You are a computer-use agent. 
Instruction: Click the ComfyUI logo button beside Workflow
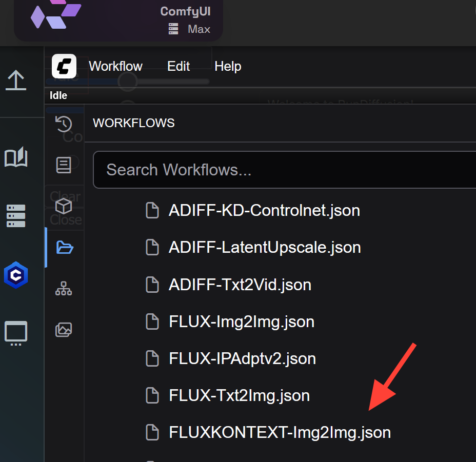(x=64, y=66)
